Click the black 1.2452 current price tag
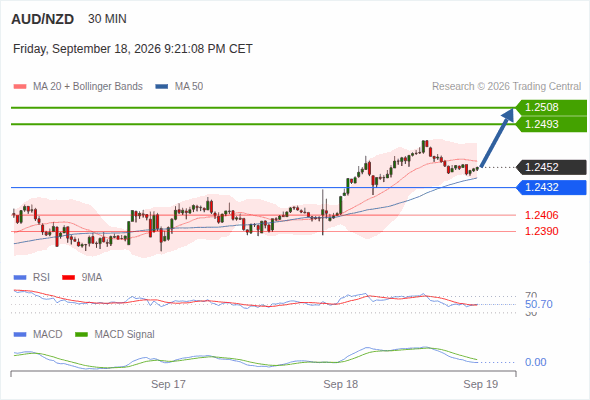Screen dimensions: 590x400 tap(551, 167)
